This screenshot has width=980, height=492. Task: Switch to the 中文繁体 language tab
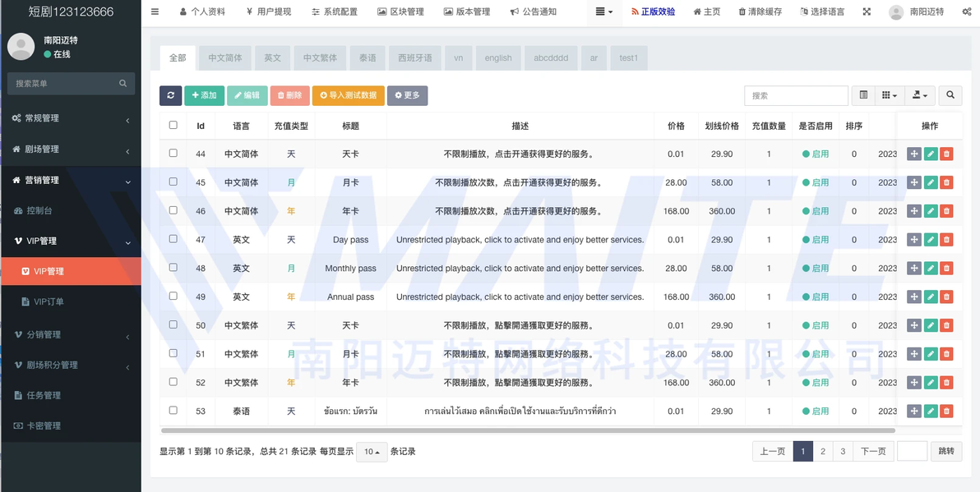coord(320,57)
